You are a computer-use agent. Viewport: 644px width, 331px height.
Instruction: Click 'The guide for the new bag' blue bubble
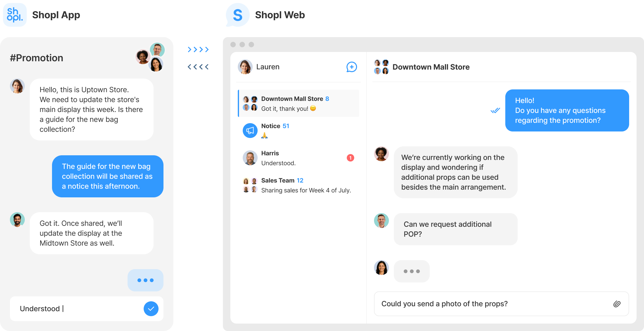pos(108,176)
